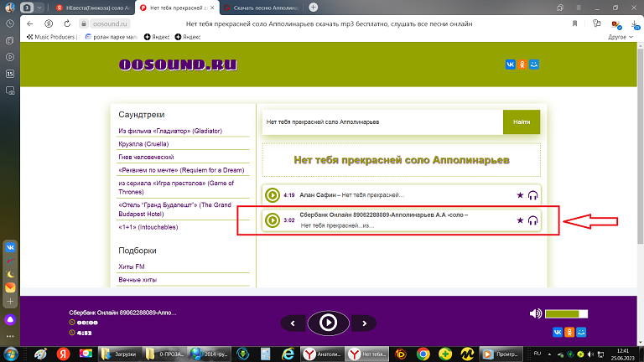
Task: Share via Moy Mir icon in the site header
Action: [x=534, y=65]
